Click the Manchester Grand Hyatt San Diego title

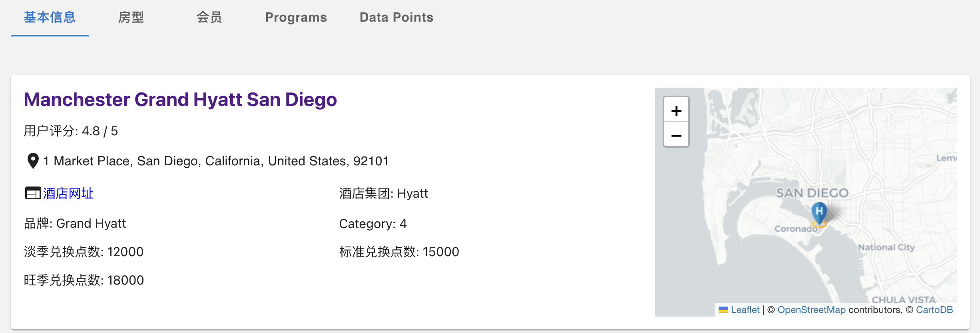[x=180, y=99]
